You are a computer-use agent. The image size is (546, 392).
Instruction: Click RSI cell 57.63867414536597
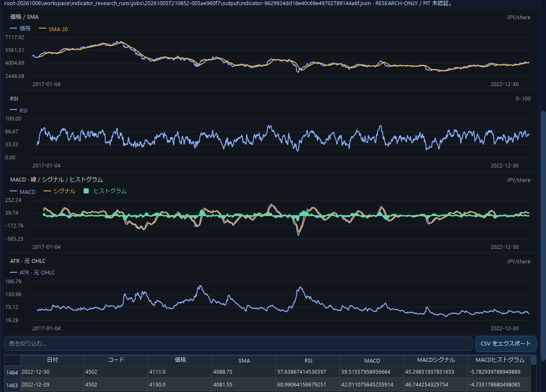tap(308, 372)
